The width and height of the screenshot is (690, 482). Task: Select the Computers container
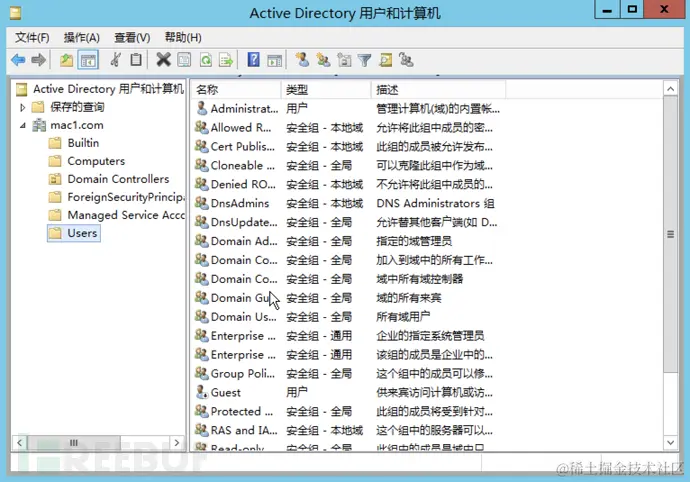[x=96, y=161]
